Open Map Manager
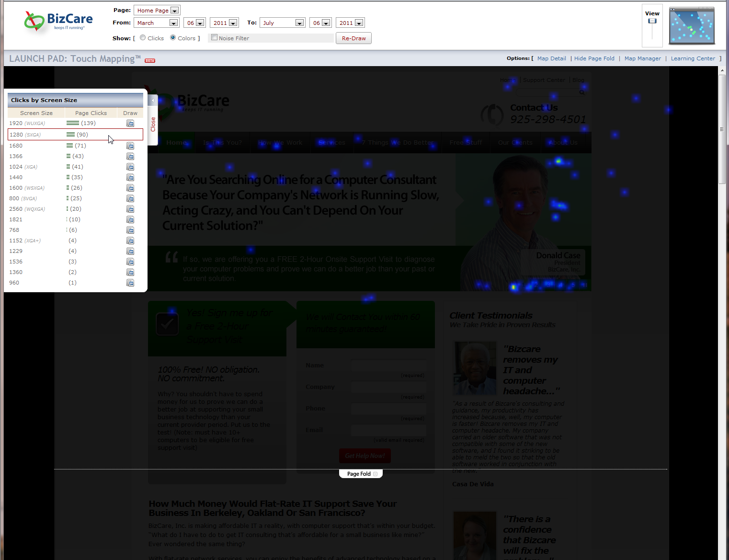The image size is (729, 560). [x=642, y=58]
